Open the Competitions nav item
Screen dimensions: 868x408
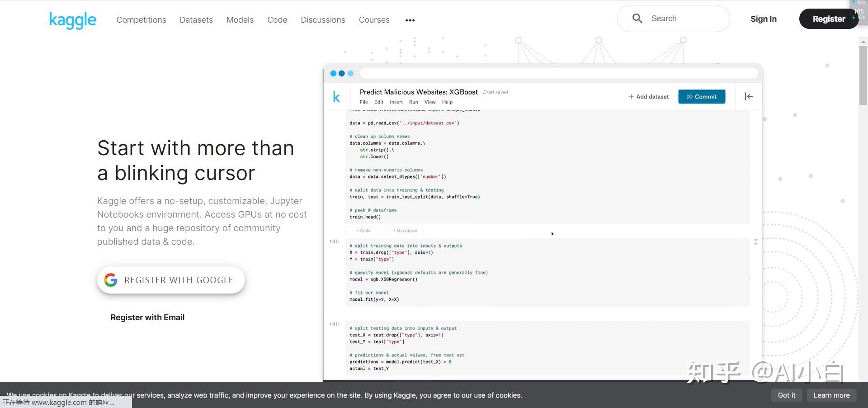coord(141,20)
